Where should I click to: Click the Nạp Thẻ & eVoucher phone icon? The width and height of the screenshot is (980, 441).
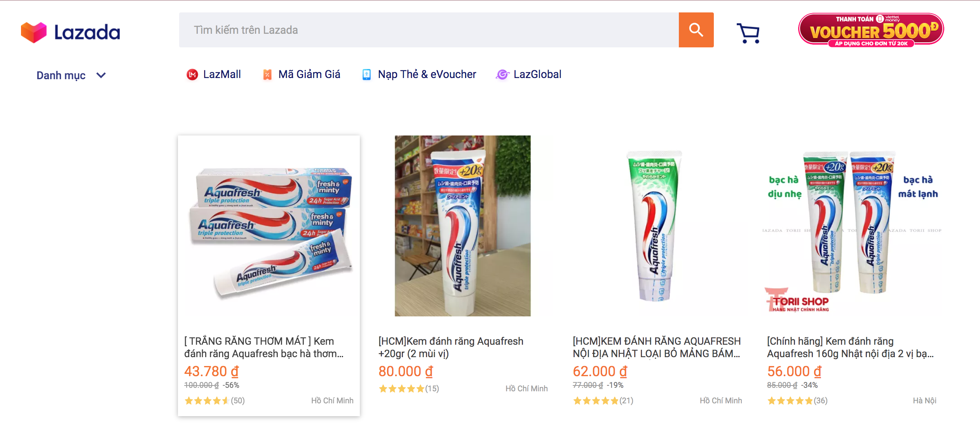click(x=366, y=75)
